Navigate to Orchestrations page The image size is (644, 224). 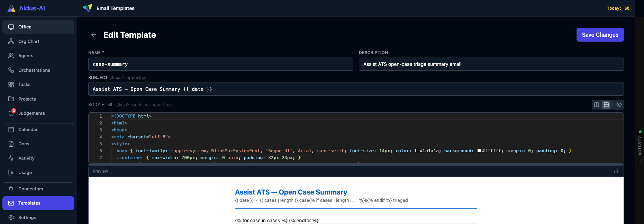coord(38,70)
